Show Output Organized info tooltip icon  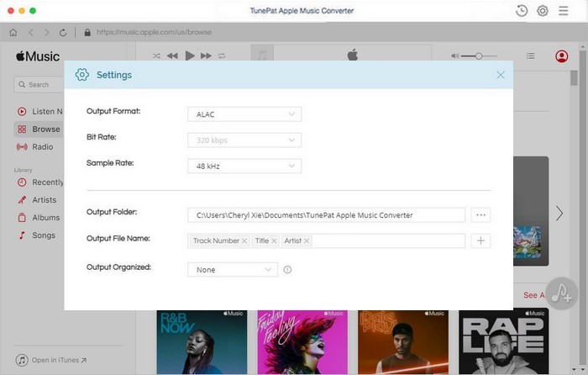point(287,270)
